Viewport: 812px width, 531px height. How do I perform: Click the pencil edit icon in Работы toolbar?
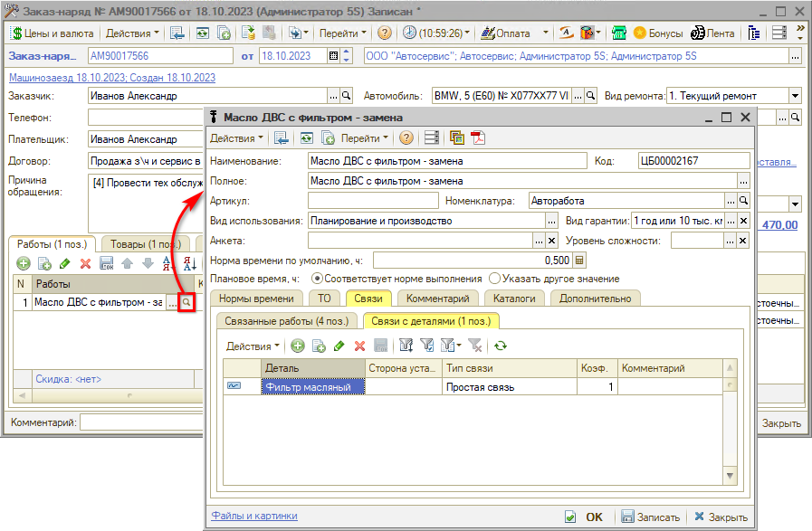65,263
